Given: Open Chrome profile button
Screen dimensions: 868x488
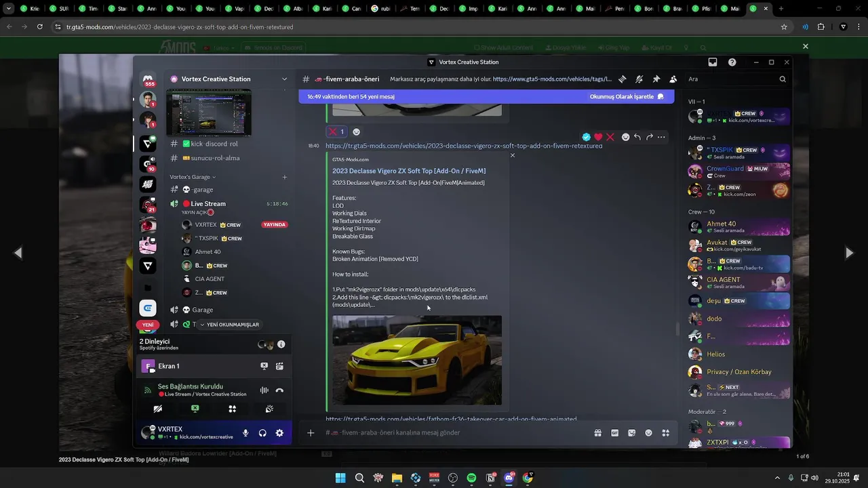Looking at the screenshot, I should 844,26.
